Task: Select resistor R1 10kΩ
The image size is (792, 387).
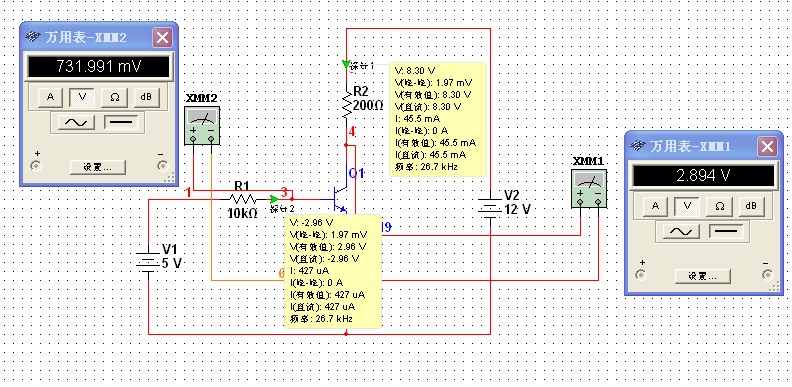Action: [243, 199]
